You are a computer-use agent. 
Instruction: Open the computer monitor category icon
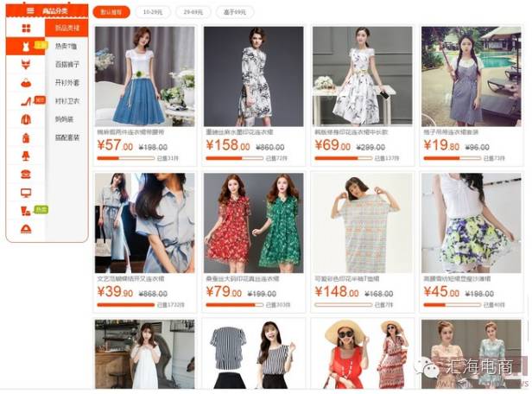pyautogui.click(x=26, y=193)
